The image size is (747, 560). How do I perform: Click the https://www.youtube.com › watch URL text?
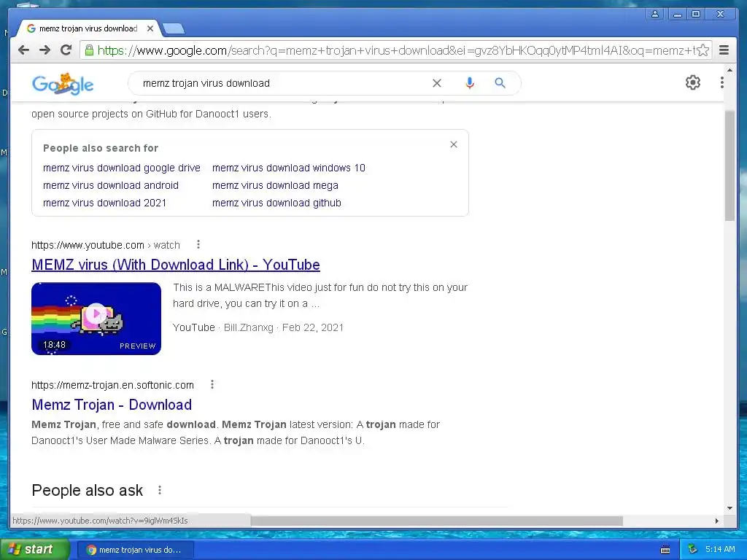point(106,245)
